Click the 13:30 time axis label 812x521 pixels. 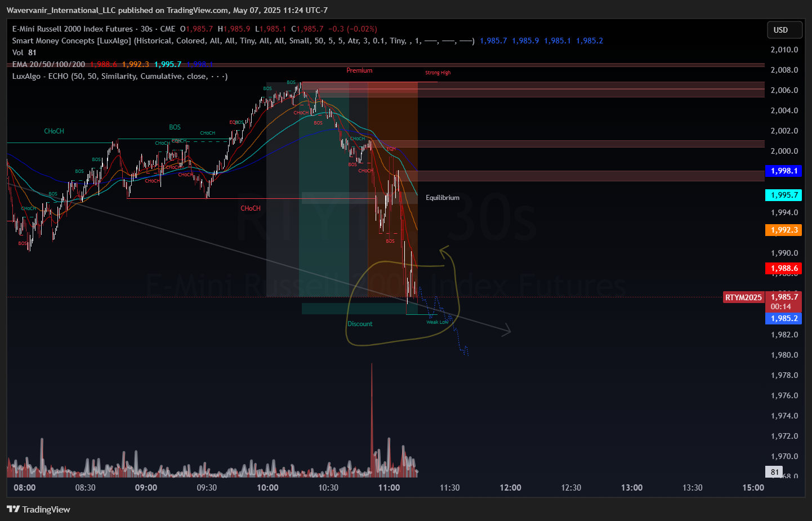pyautogui.click(x=692, y=488)
